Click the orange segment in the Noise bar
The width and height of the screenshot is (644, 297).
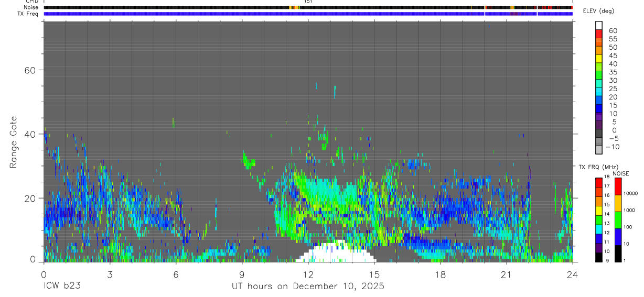click(x=294, y=7)
